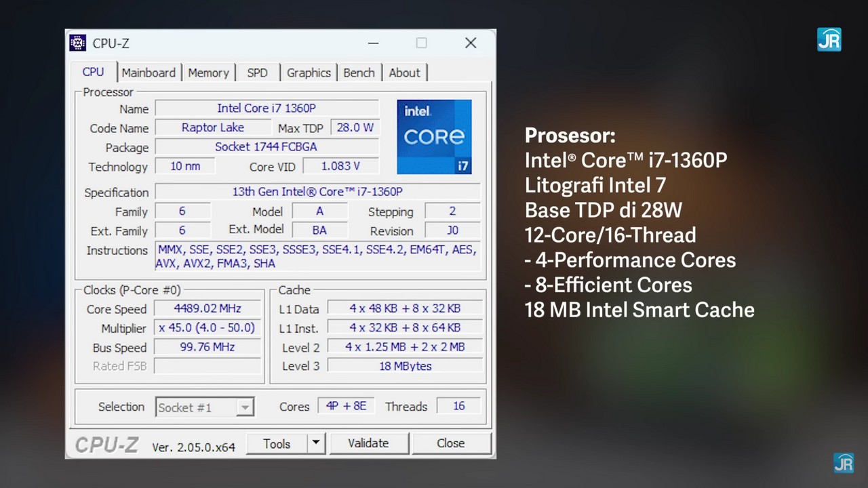Go to the Graphics tab

[x=309, y=73]
